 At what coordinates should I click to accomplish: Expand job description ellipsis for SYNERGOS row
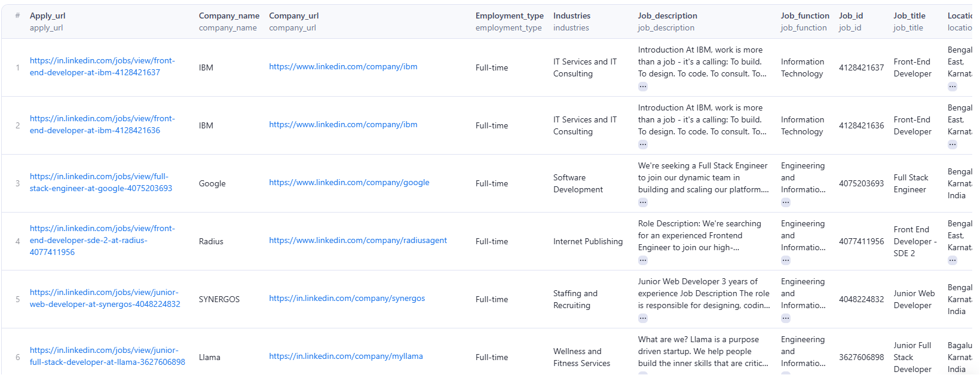pyautogui.click(x=642, y=318)
